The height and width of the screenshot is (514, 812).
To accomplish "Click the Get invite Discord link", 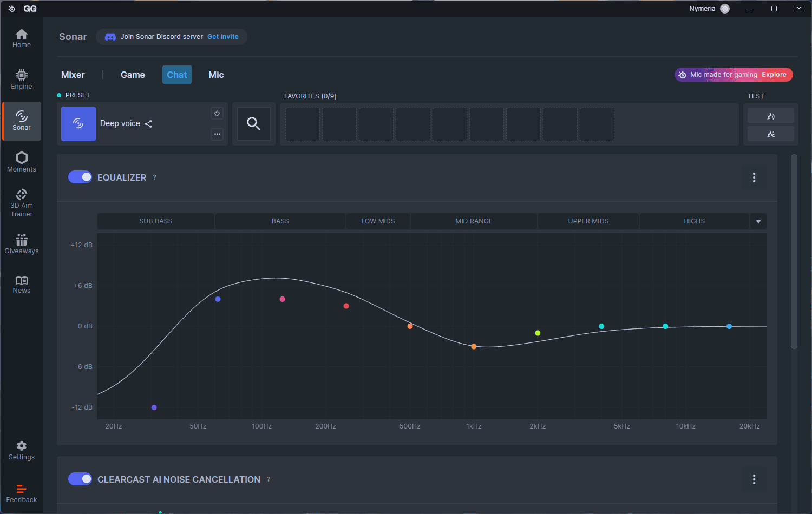I will tap(222, 37).
